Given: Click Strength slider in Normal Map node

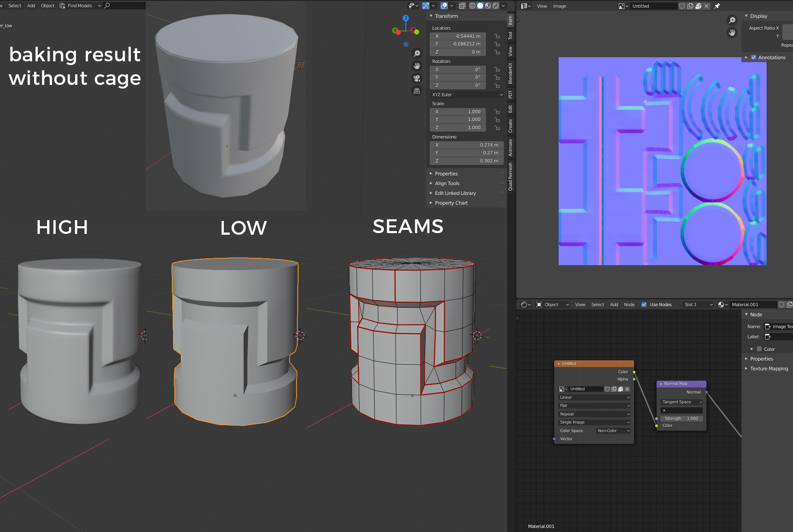Looking at the screenshot, I should pos(682,419).
